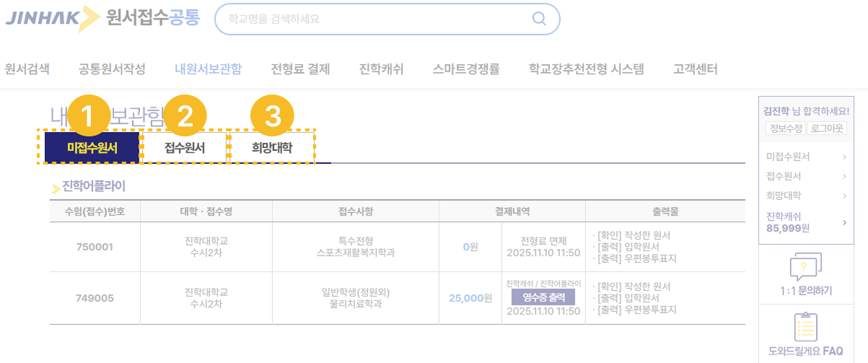Expand sidebar 진학캐쉬 85,999원 chevron
The width and height of the screenshot is (868, 363).
[844, 222]
